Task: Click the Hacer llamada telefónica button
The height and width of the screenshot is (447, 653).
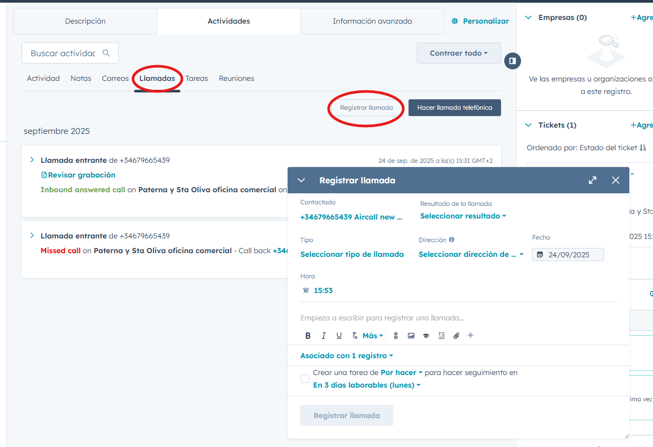Action: click(454, 107)
